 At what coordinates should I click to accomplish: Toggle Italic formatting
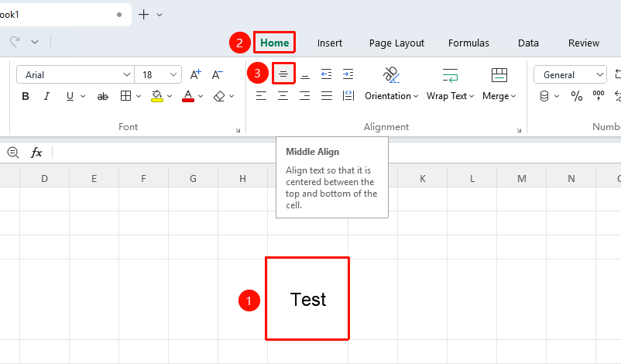click(46, 96)
